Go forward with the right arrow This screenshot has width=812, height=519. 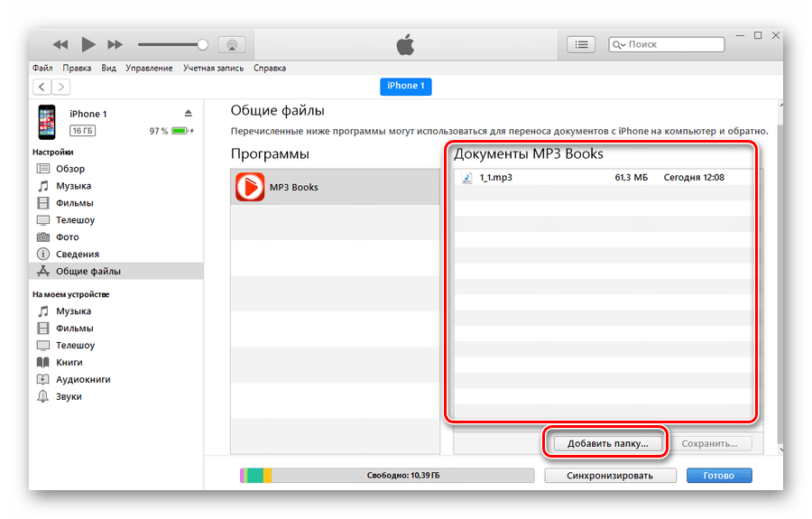click(61, 87)
